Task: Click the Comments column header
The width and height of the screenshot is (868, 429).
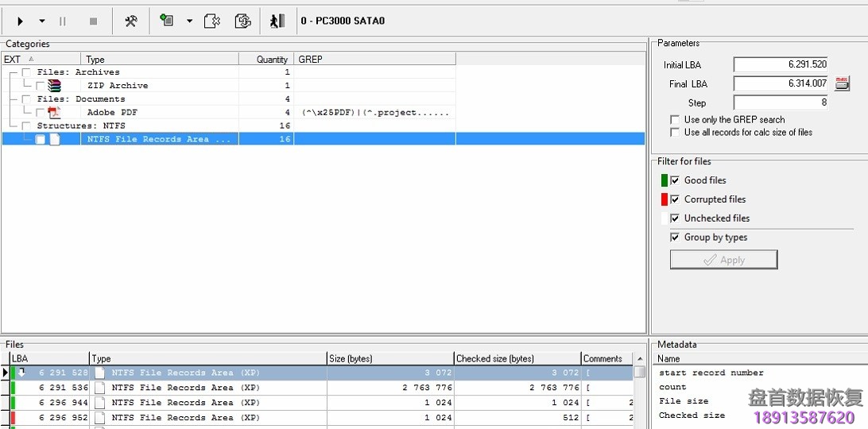Action: (606, 359)
